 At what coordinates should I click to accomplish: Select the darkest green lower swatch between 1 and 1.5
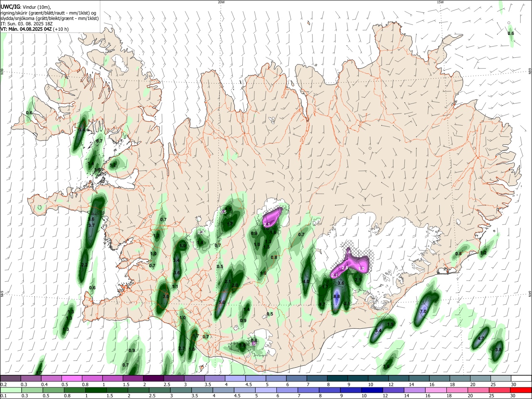pos(96,390)
